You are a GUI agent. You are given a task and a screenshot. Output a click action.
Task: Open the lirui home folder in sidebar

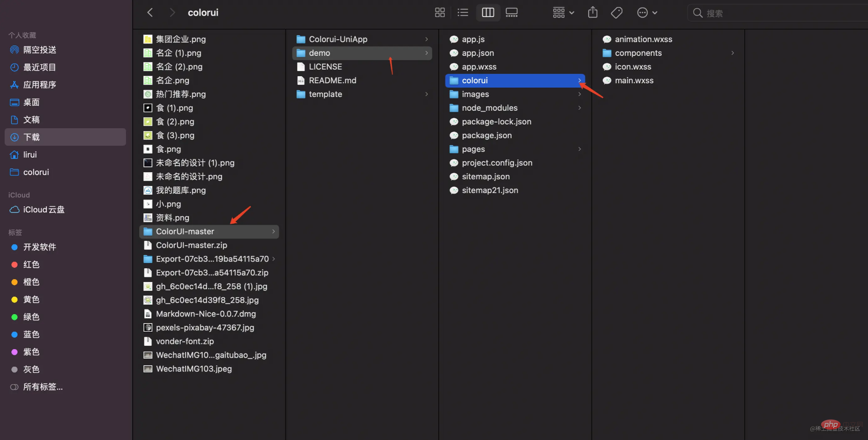(x=65, y=155)
